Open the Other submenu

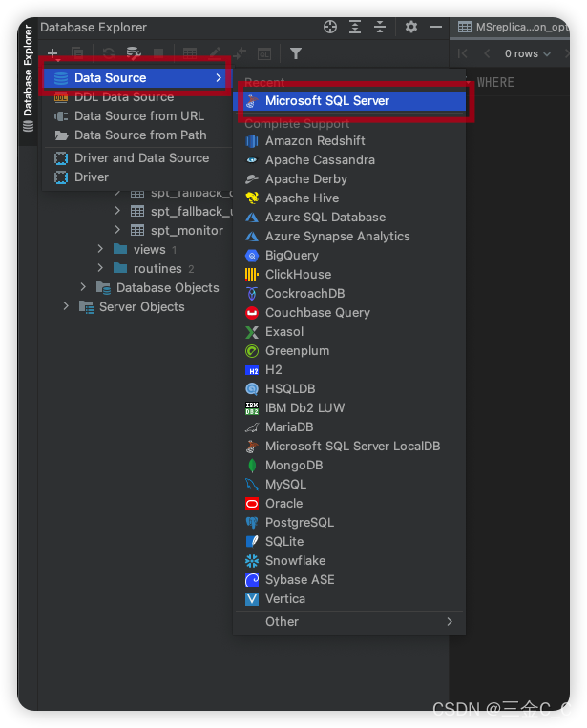tap(349, 622)
